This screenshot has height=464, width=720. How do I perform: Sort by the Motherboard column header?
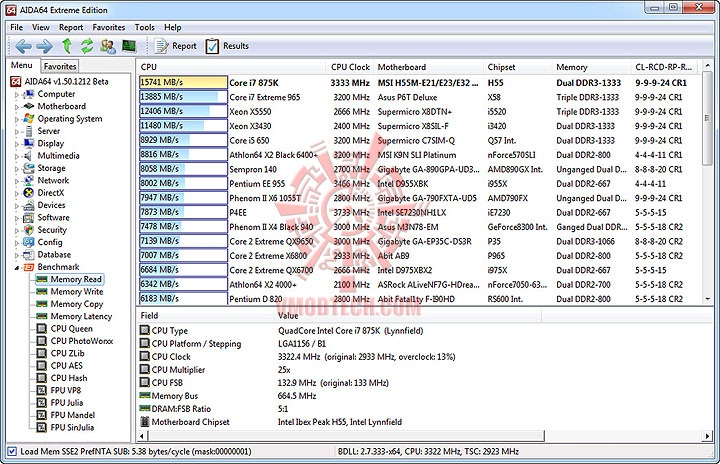point(428,67)
